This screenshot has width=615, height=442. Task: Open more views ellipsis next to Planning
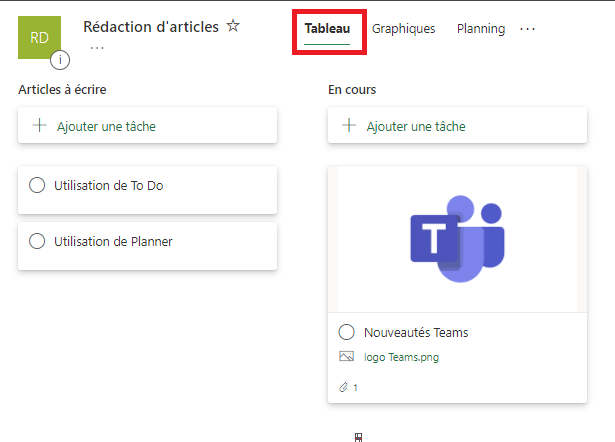point(528,29)
